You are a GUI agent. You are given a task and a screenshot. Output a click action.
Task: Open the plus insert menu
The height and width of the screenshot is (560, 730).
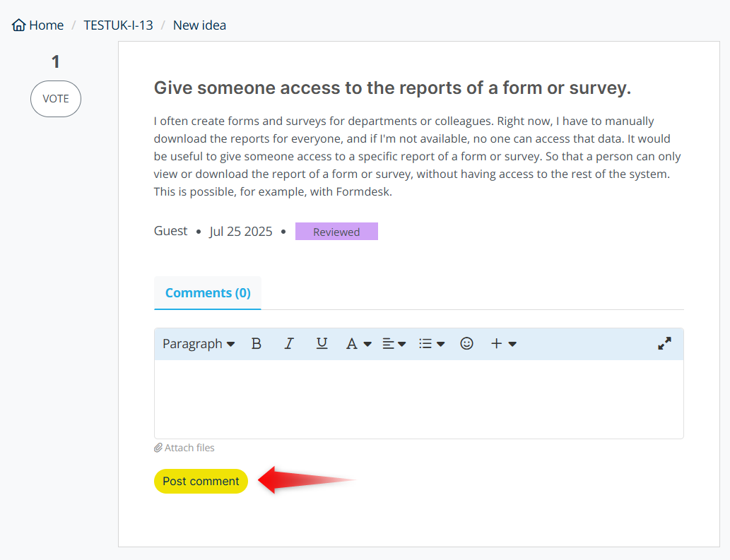point(503,344)
